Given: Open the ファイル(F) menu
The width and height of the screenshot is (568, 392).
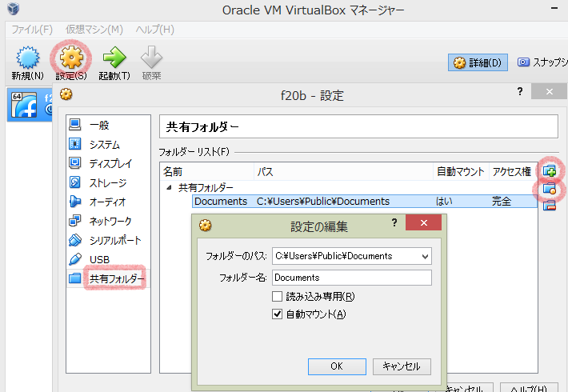Looking at the screenshot, I should pyautogui.click(x=32, y=30).
